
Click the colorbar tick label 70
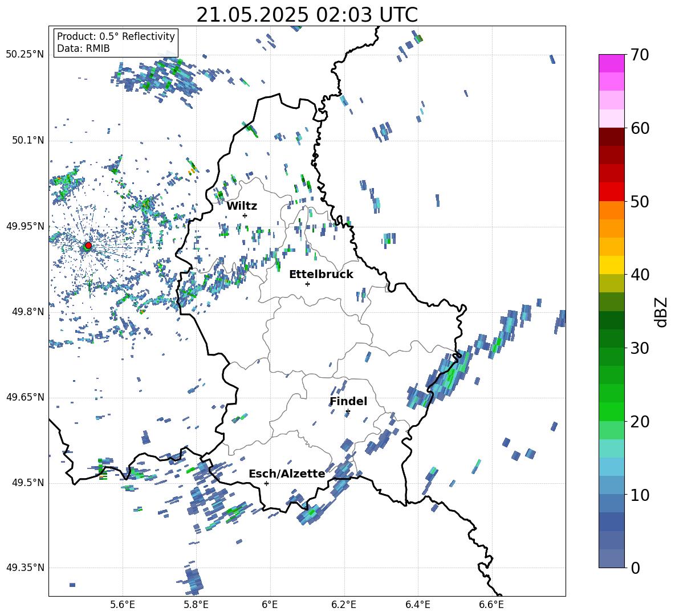[640, 55]
